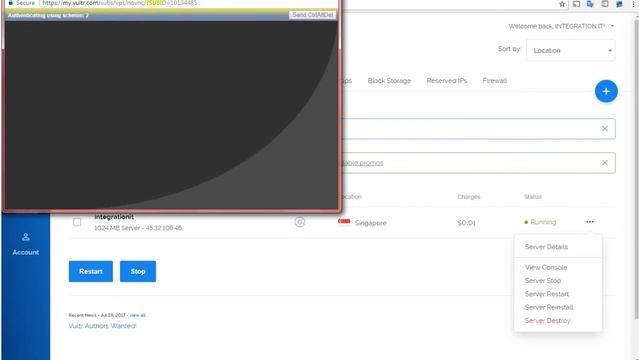The image size is (640, 360).
Task: Select Server Restart in the context menu
Action: (547, 294)
